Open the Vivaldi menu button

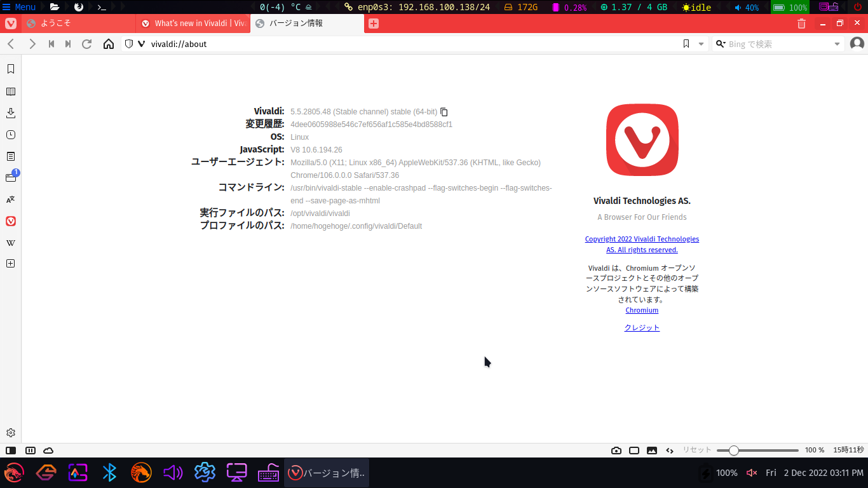(x=11, y=24)
